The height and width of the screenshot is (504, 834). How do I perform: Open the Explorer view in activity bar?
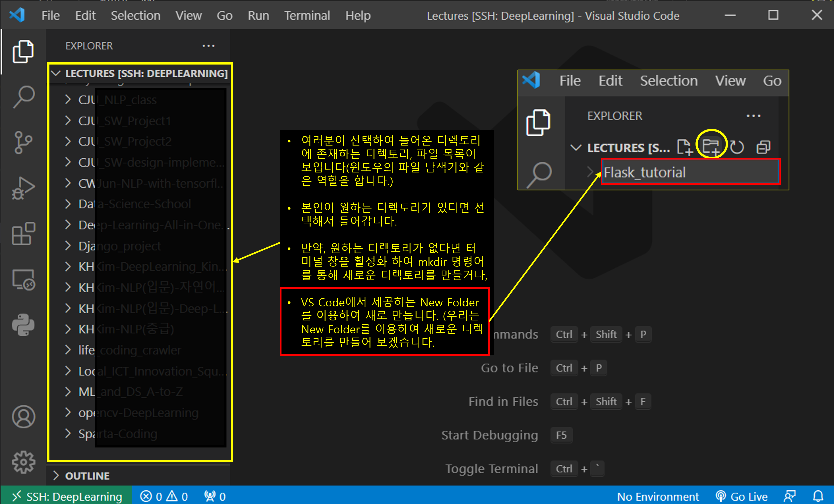point(23,51)
